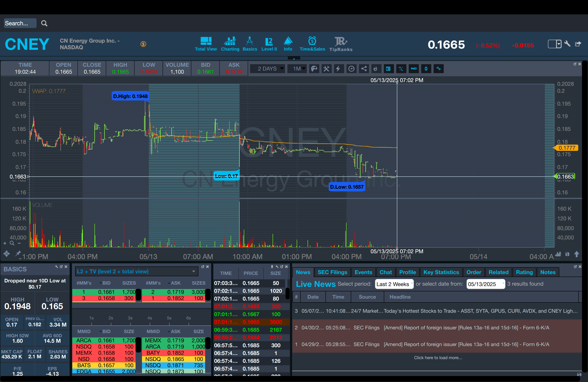Click the flame icon on chart toolbar
The height and width of the screenshot is (382, 588).
click(375, 69)
